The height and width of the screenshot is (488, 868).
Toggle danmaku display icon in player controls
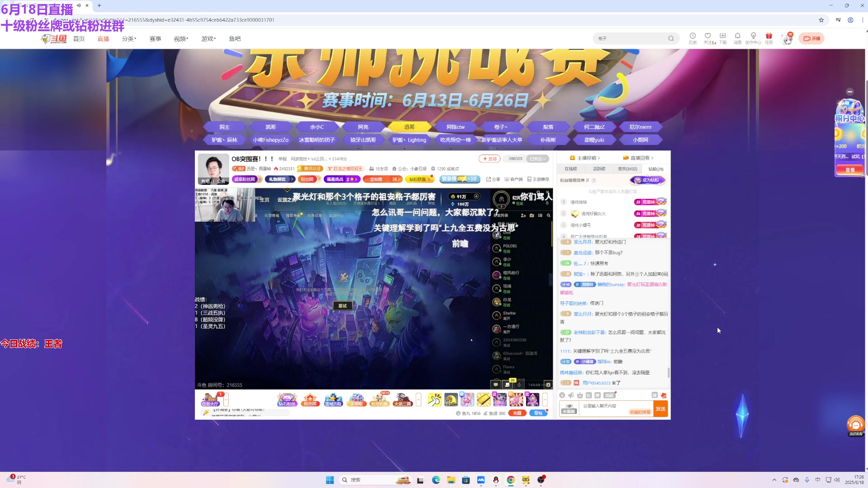495,385
